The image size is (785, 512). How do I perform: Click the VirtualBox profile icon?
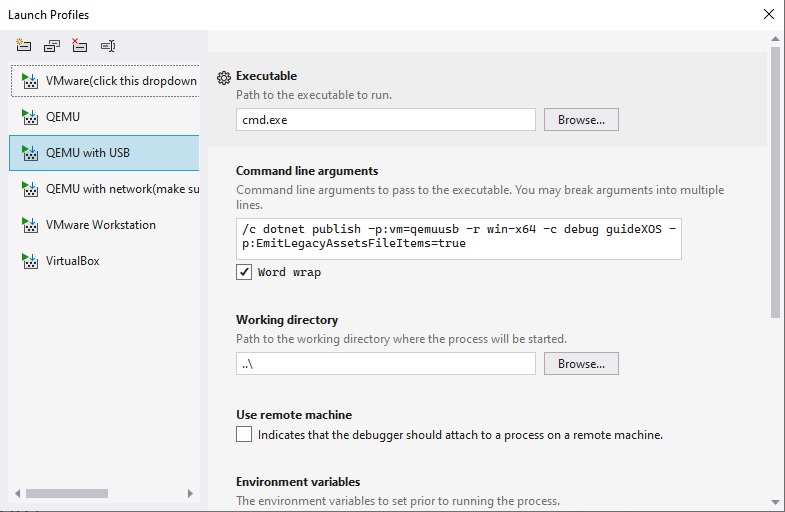30,261
